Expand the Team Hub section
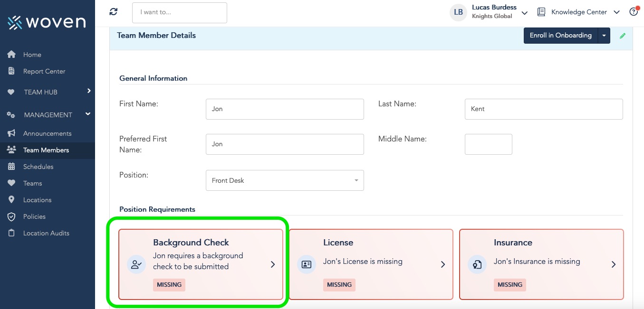The image size is (644, 309). click(89, 91)
